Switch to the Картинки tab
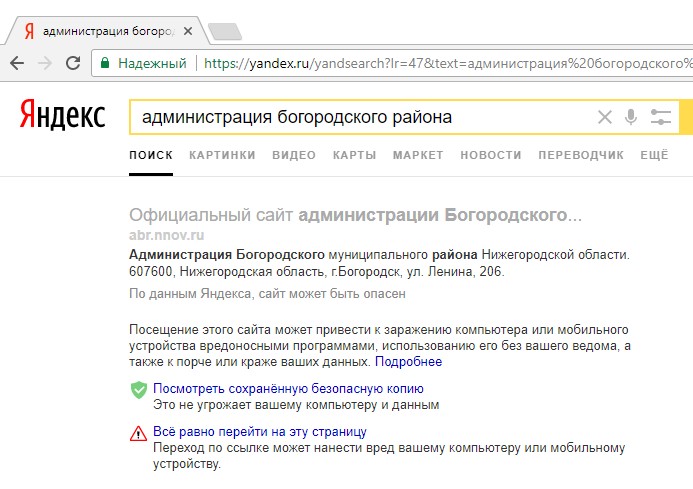 [x=222, y=155]
